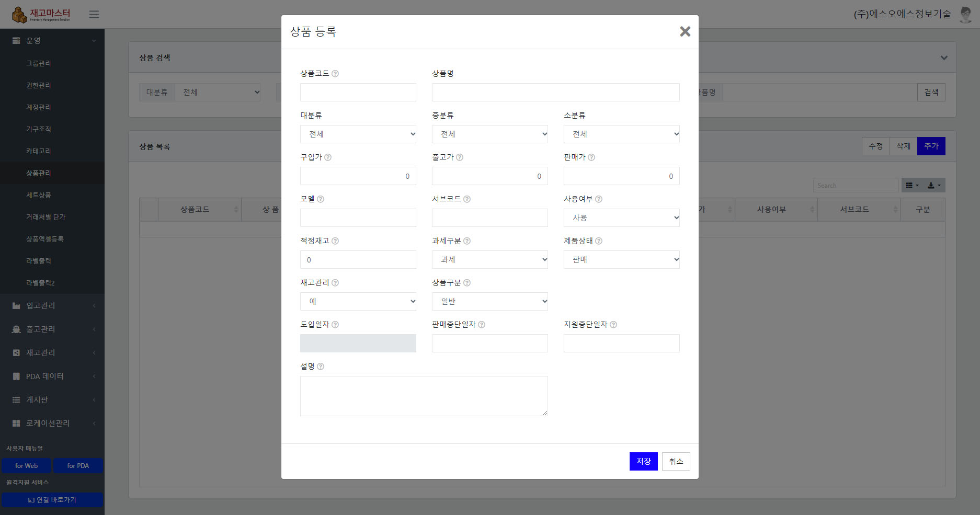Open 권한관리 in the sidebar
Screen dimensions: 980x515
click(x=52, y=85)
